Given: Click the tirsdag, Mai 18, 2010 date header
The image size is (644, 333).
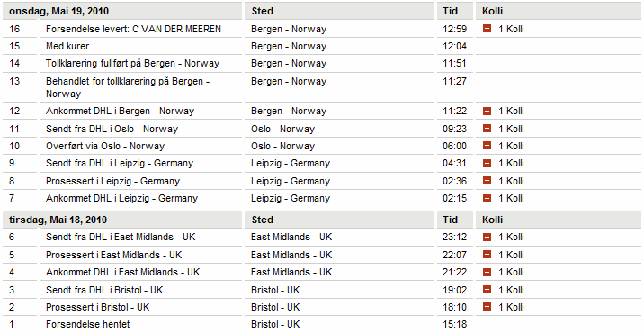Looking at the screenshot, I should pyautogui.click(x=58, y=220).
